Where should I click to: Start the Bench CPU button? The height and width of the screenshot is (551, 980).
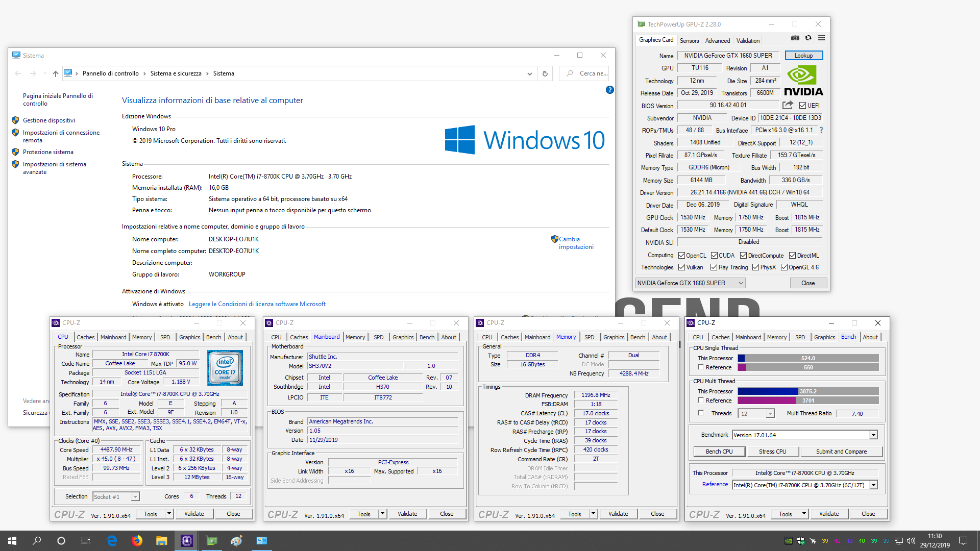(x=719, y=452)
